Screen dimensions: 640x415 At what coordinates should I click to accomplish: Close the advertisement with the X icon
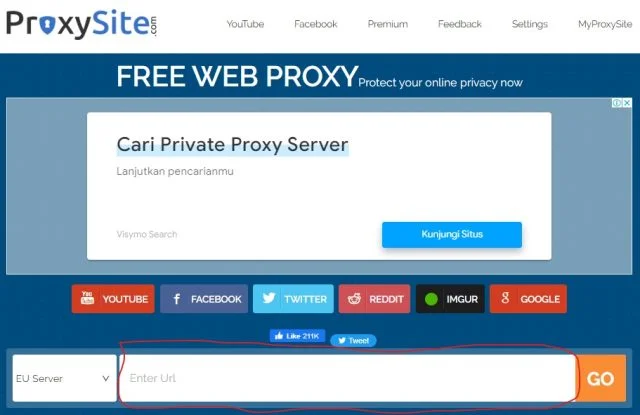(x=627, y=103)
